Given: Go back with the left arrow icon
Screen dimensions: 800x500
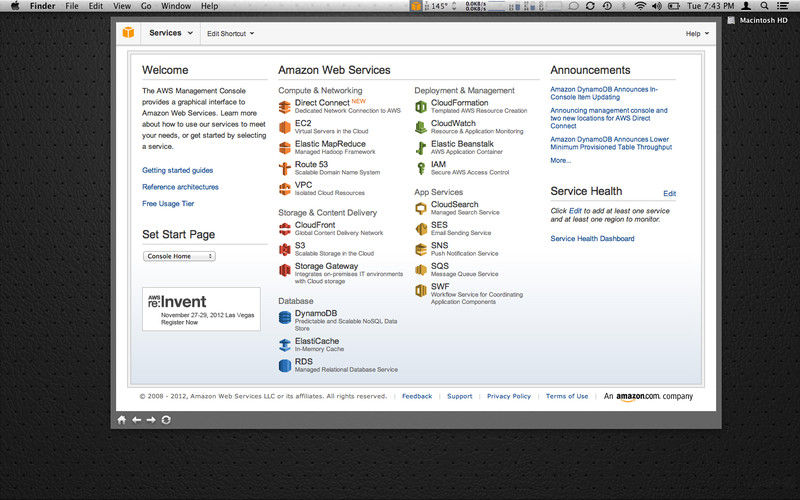Looking at the screenshot, I should pyautogui.click(x=136, y=420).
